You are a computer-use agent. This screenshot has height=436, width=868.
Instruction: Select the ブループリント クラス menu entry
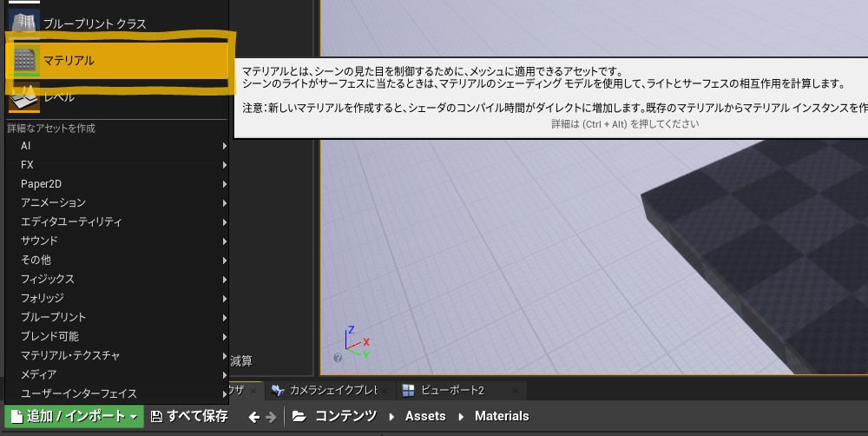(117, 23)
